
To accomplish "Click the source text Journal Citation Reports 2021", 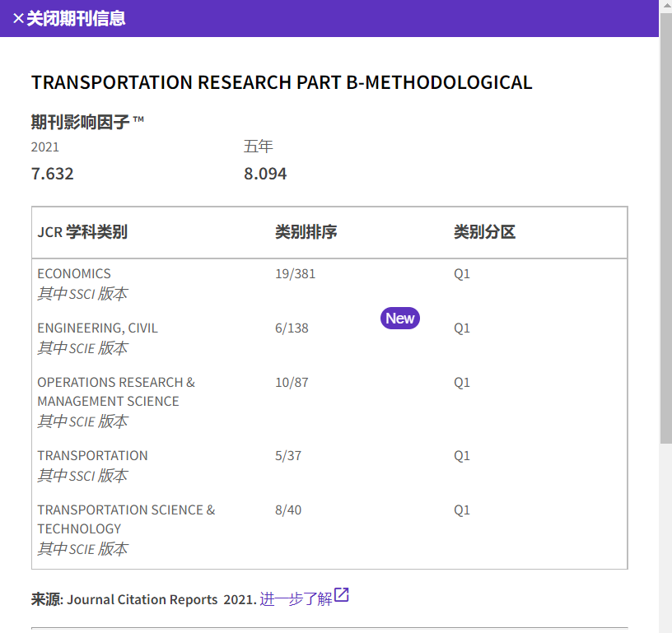I will coord(162,599).
